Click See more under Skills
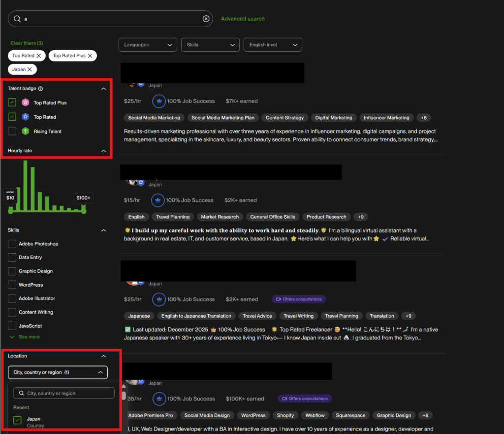Image resolution: width=504 pixels, height=434 pixels. (x=29, y=337)
